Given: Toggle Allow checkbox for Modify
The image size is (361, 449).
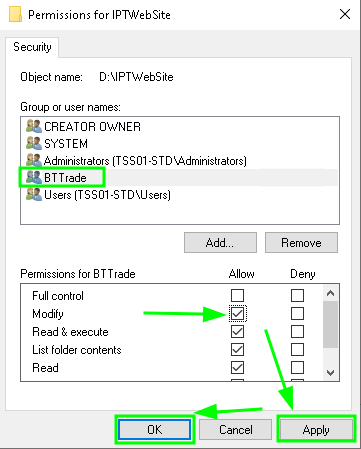Looking at the screenshot, I should pyautogui.click(x=237, y=313).
